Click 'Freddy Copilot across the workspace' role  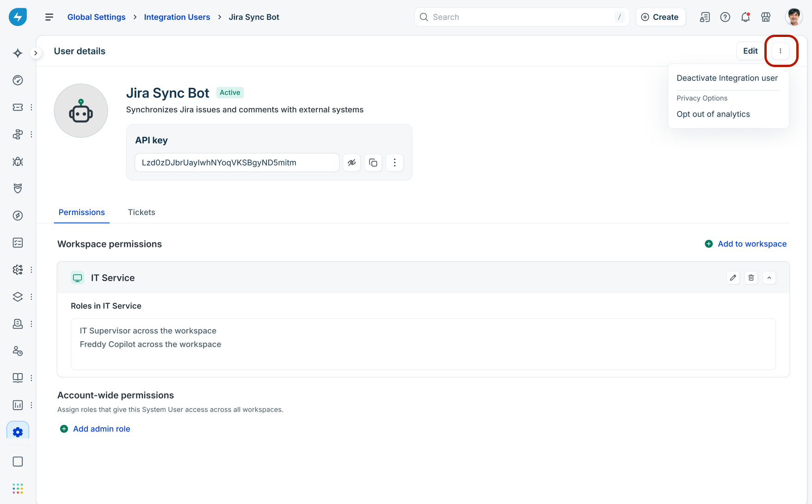(150, 344)
